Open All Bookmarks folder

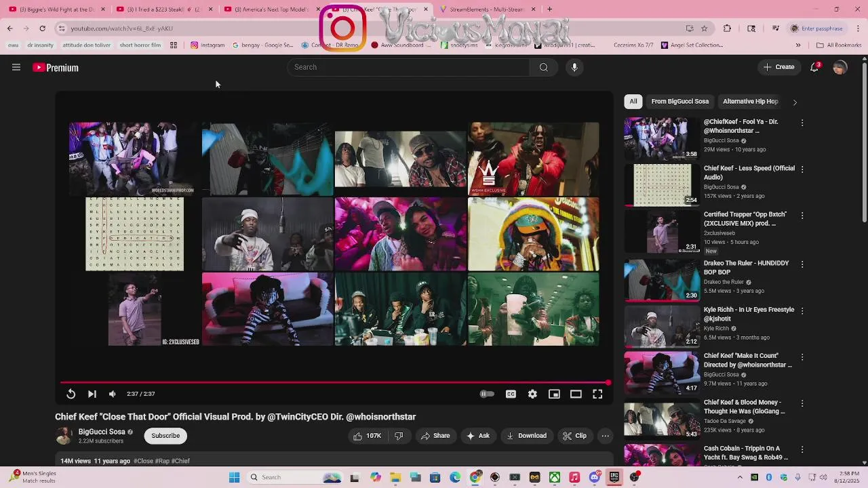(839, 45)
